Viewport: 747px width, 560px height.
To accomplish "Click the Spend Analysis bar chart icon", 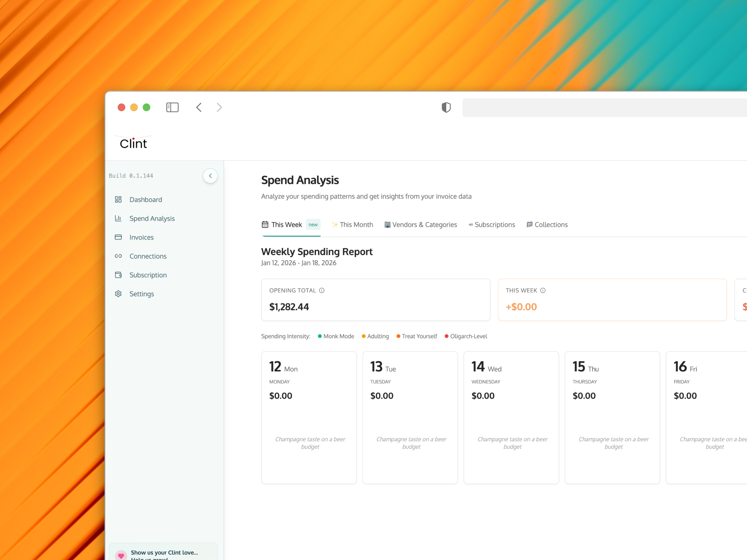I will tap(118, 218).
